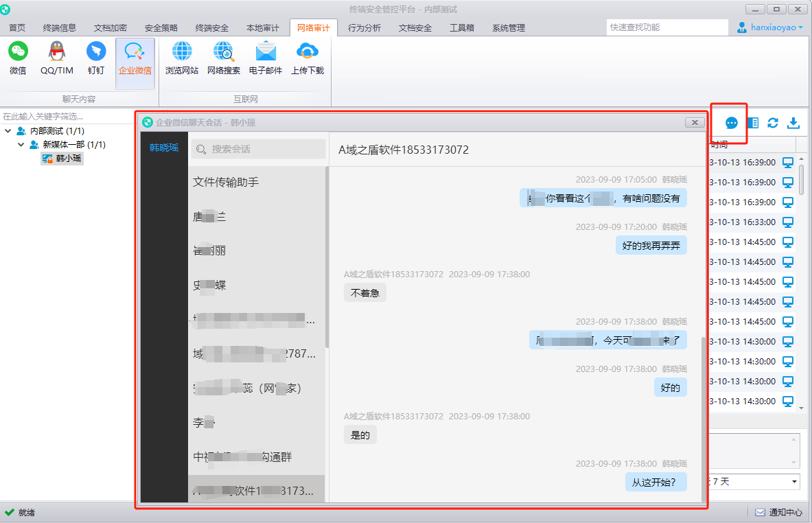Screen dimensions: 812x523
Task: Switch to the 终端信息 tab
Action: 60,28
